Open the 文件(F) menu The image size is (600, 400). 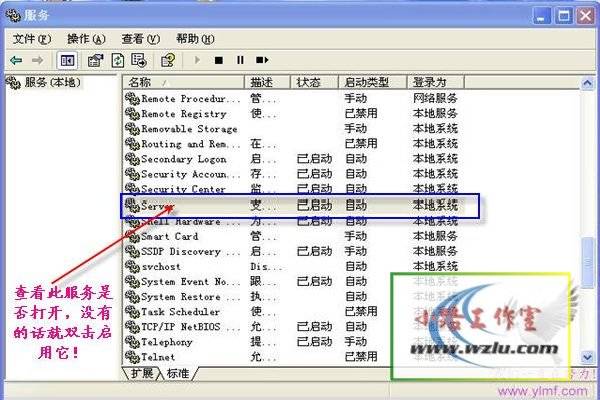[31, 39]
